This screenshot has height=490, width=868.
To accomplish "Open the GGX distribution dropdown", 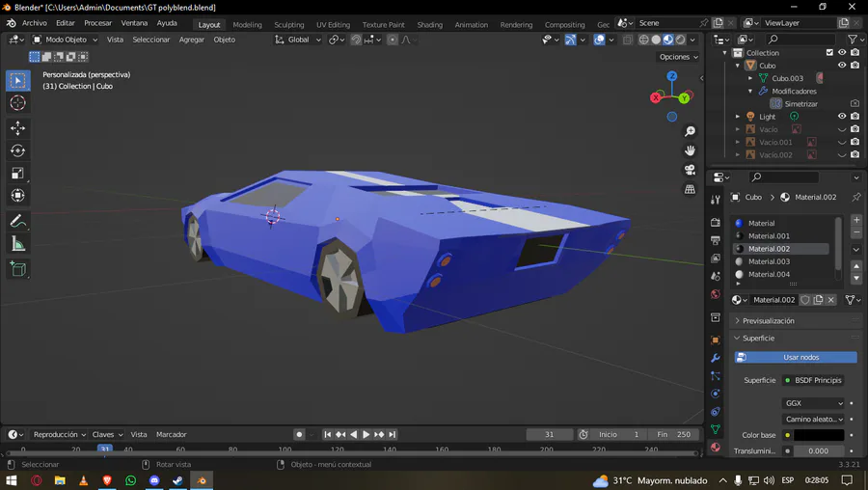I will click(x=813, y=403).
